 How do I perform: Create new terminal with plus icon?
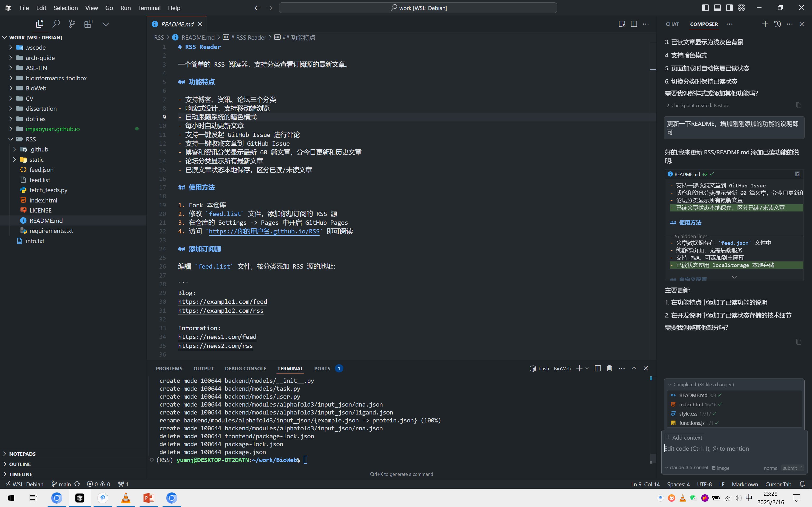(x=579, y=368)
